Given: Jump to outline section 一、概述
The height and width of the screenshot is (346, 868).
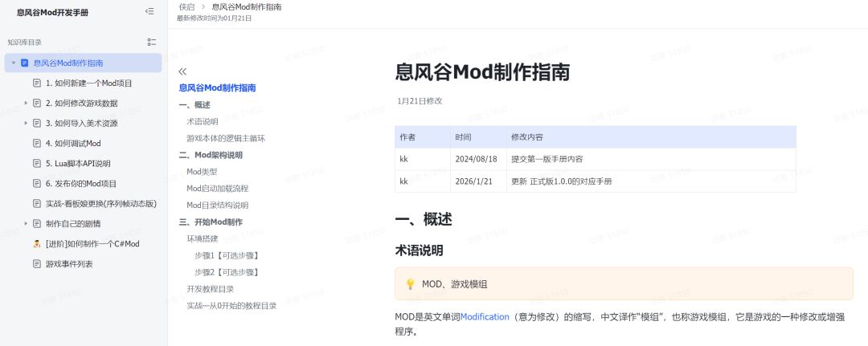Looking at the screenshot, I should 194,104.
